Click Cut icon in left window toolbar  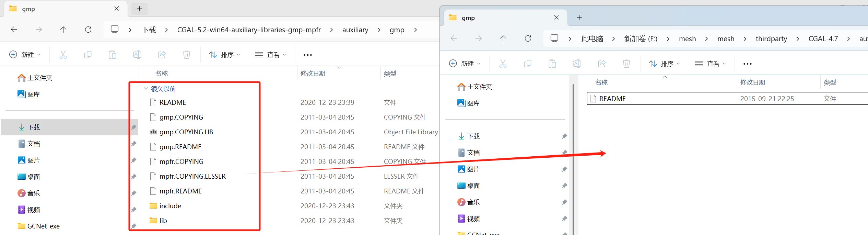pos(63,55)
